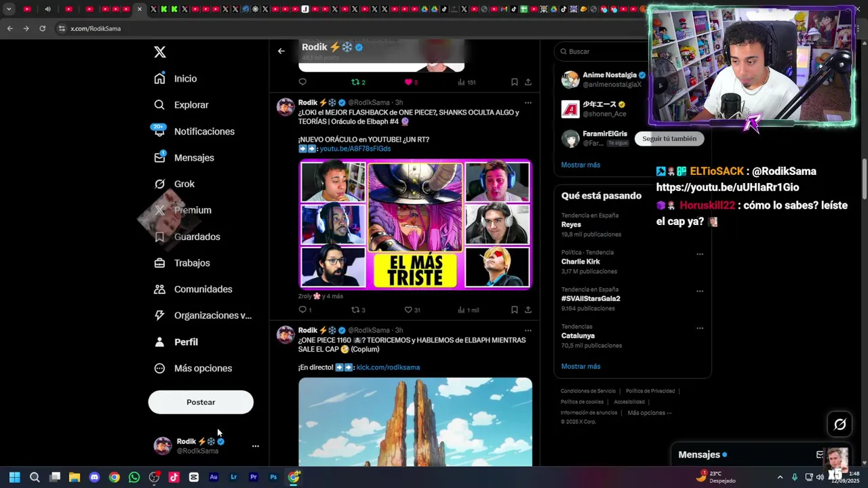Open the Elbaph rock image in bottom post
This screenshot has height=488, width=868.
[416, 422]
